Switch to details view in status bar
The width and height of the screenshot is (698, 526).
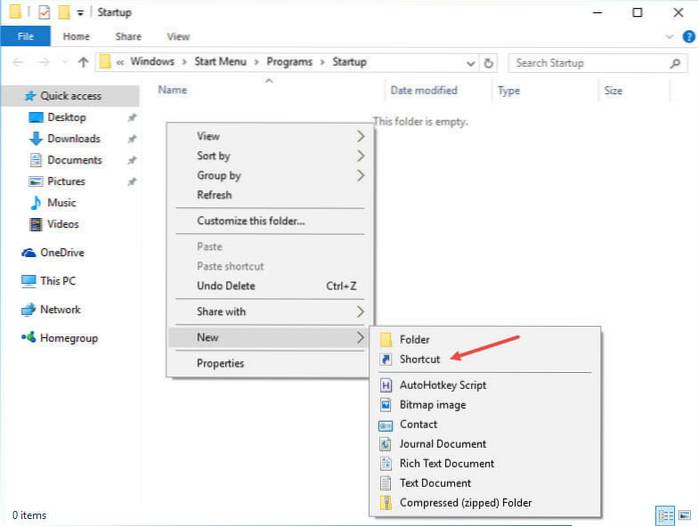tap(667, 515)
